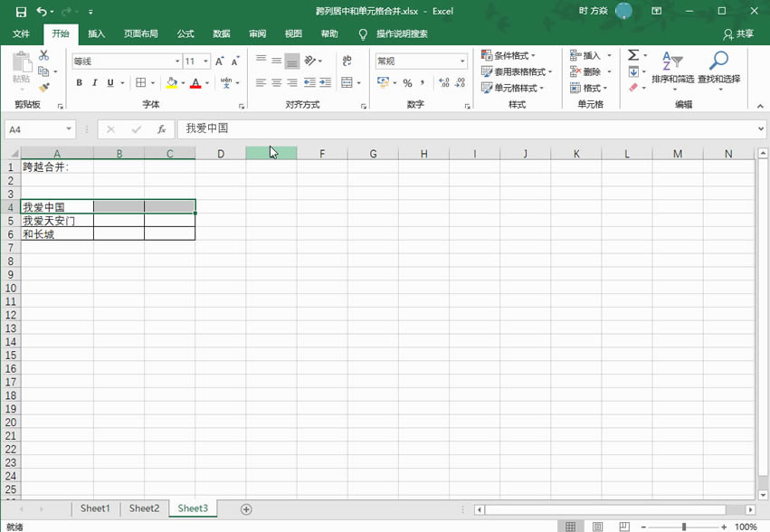
Task: Expand the Fill Color dropdown arrow
Action: pyautogui.click(x=182, y=83)
